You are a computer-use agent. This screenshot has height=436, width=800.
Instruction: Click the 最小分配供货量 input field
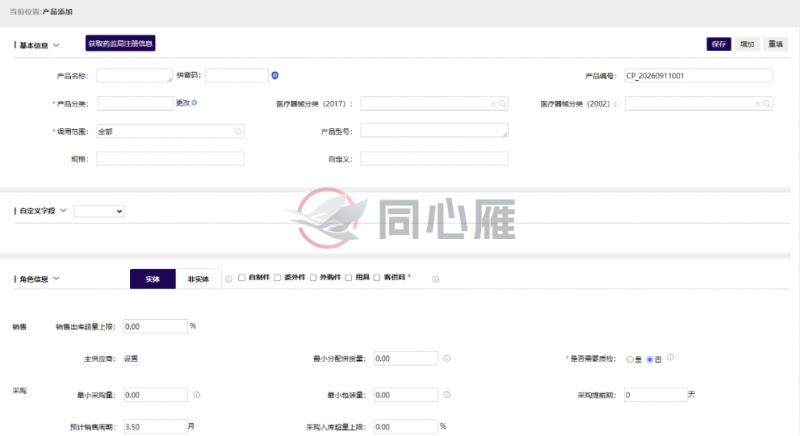coord(406,358)
